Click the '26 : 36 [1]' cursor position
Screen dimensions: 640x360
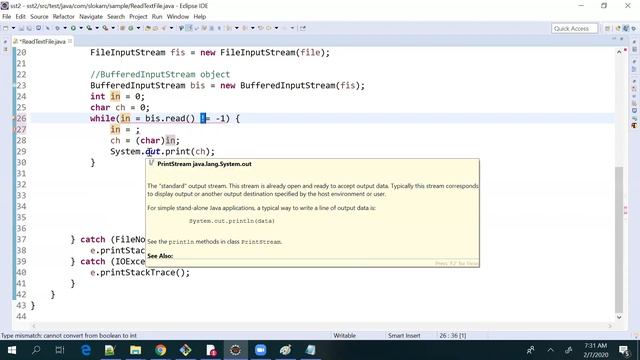pos(453,336)
